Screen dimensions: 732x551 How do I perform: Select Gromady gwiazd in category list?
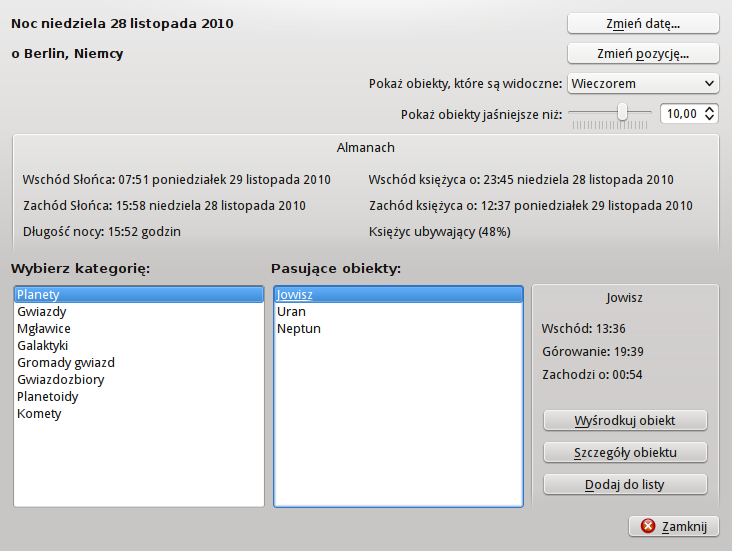pyautogui.click(x=65, y=363)
